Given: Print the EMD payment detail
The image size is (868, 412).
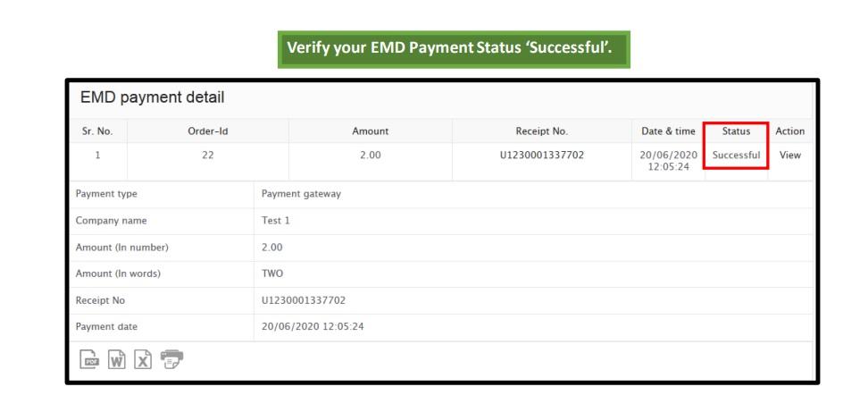Looking at the screenshot, I should 172,359.
